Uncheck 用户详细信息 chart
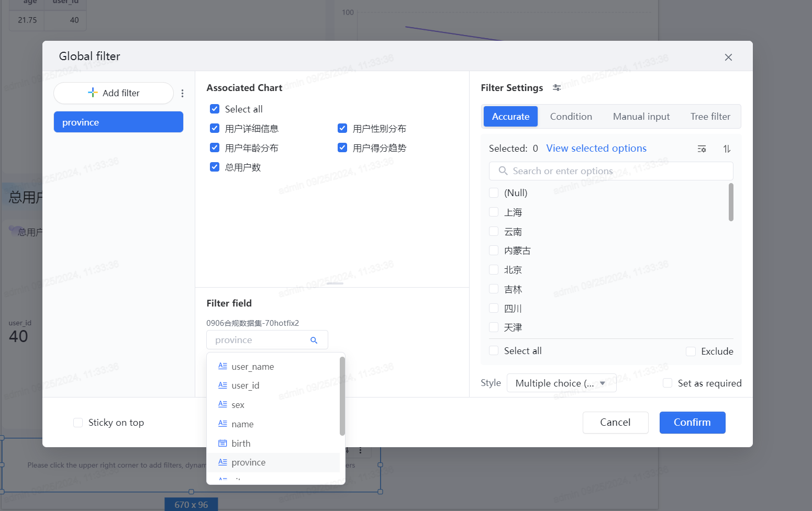Image resolution: width=812 pixels, height=511 pixels. coord(215,128)
